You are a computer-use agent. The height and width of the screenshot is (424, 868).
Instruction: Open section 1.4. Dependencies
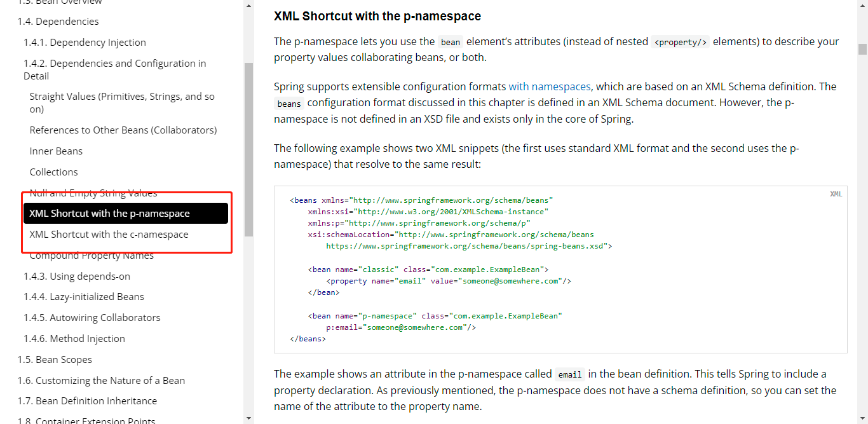tap(58, 22)
